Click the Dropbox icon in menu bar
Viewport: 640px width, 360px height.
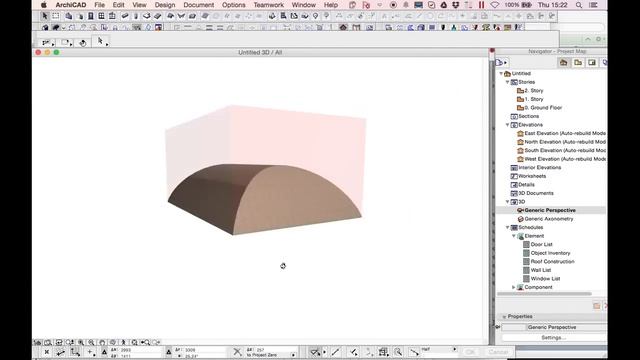pyautogui.click(x=456, y=5)
